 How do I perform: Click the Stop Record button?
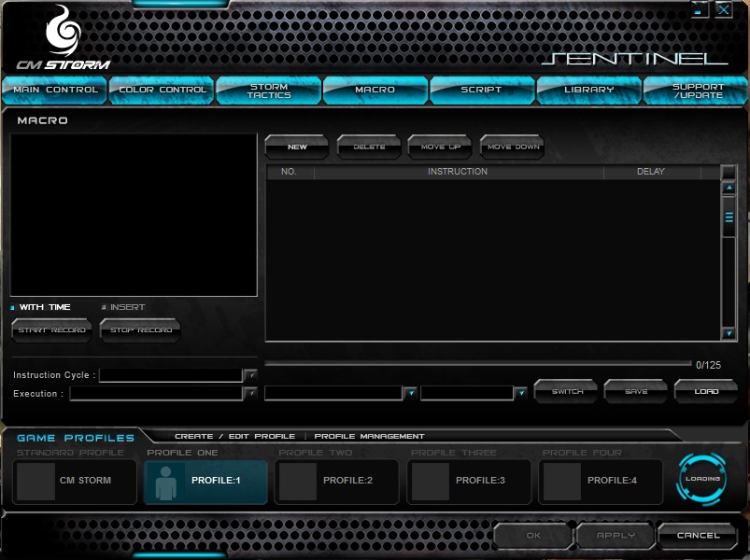[x=140, y=330]
